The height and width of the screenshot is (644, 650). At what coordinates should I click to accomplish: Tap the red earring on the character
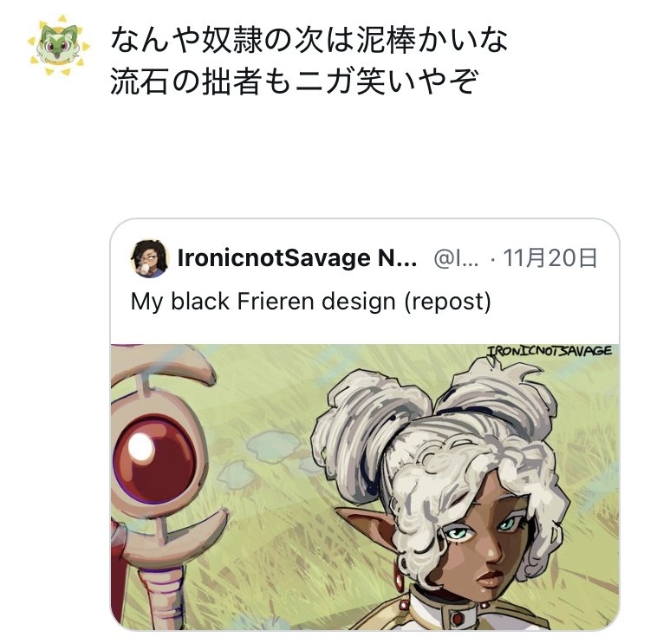[398, 576]
